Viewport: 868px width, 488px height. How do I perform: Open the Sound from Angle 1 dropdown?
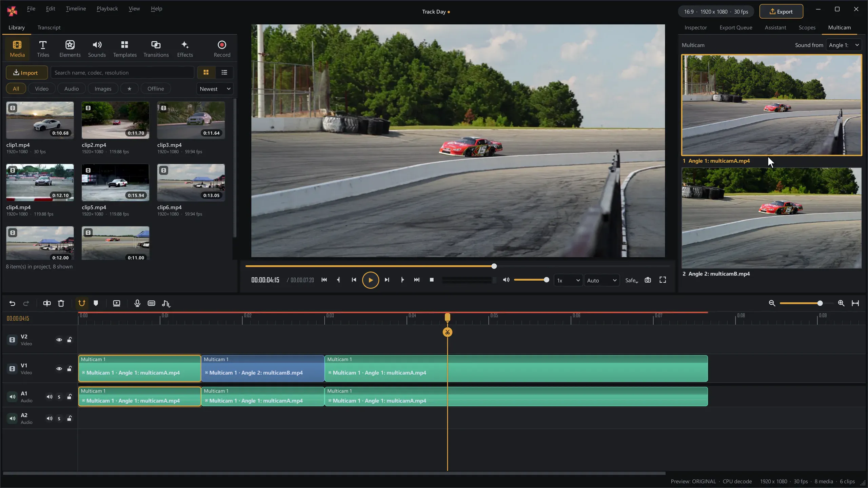click(844, 45)
